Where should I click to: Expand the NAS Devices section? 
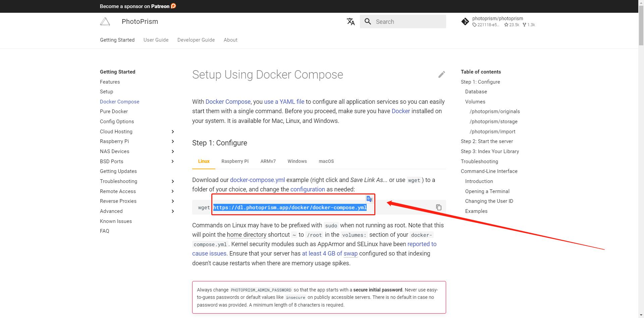click(x=173, y=151)
